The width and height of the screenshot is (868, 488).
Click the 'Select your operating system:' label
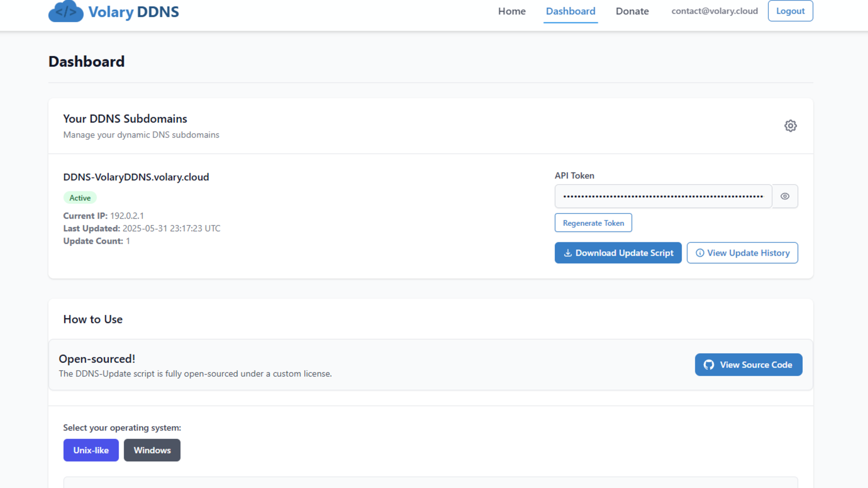[x=122, y=427]
